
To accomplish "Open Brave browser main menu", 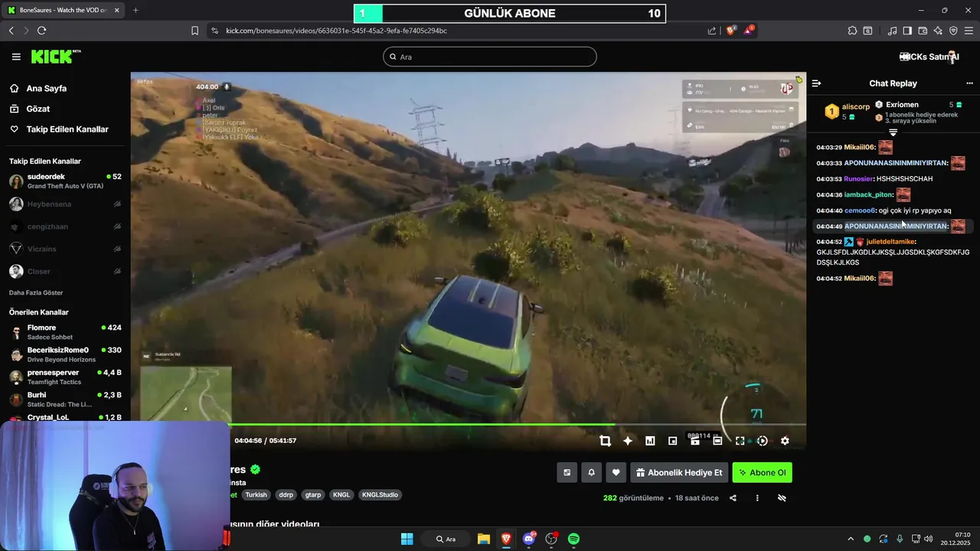I will (x=969, y=31).
